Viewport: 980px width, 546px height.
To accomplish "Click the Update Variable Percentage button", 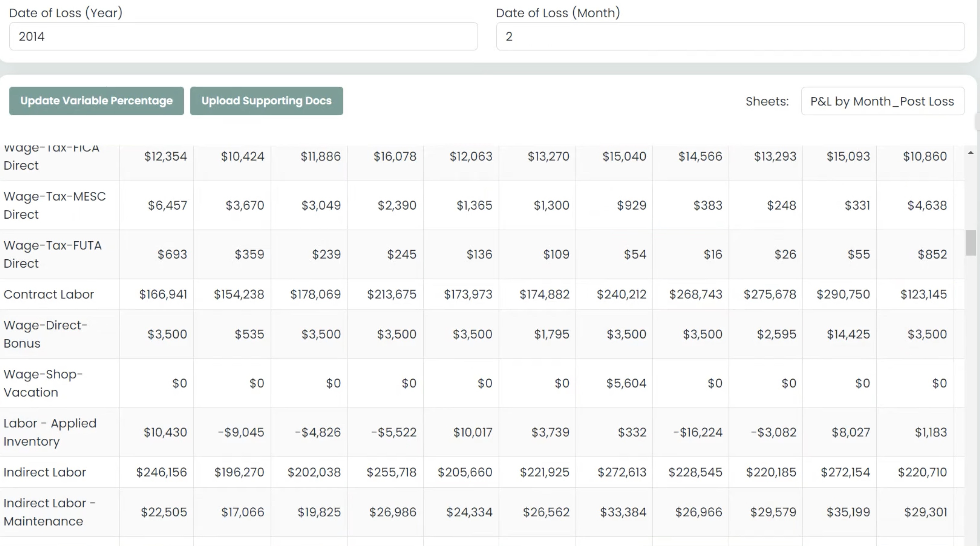I will (96, 101).
